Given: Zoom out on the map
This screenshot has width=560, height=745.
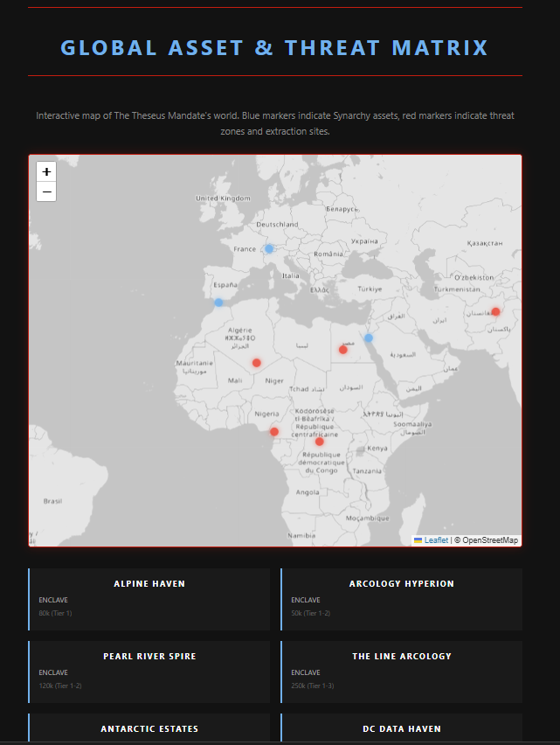Looking at the screenshot, I should click(x=46, y=191).
